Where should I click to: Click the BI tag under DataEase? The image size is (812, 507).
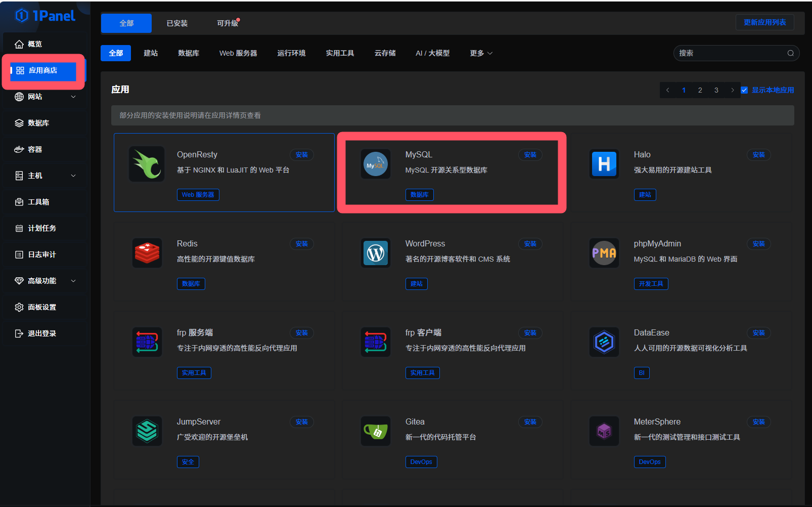[642, 373]
